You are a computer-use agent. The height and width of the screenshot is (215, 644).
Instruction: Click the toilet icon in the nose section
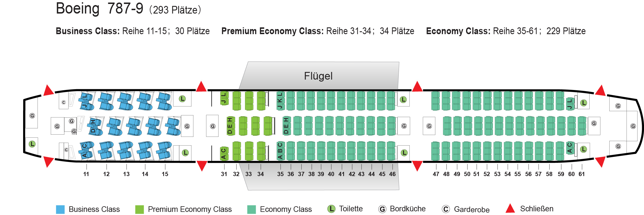click(x=32, y=144)
